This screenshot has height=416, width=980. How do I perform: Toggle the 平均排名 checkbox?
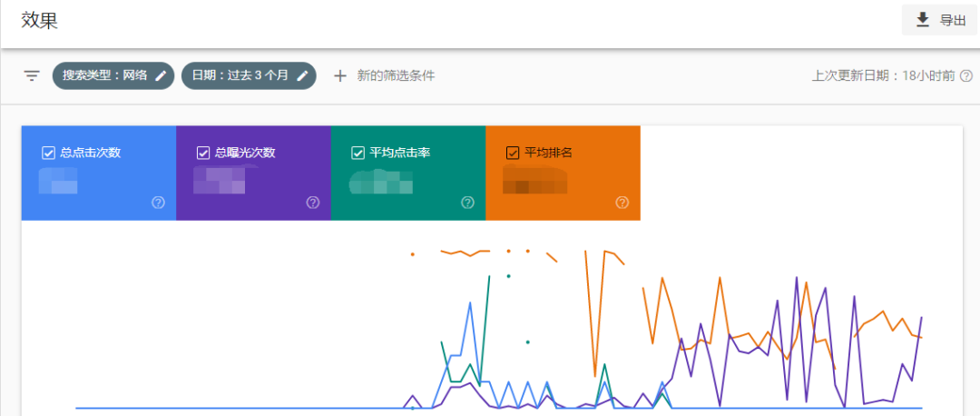coord(513,153)
